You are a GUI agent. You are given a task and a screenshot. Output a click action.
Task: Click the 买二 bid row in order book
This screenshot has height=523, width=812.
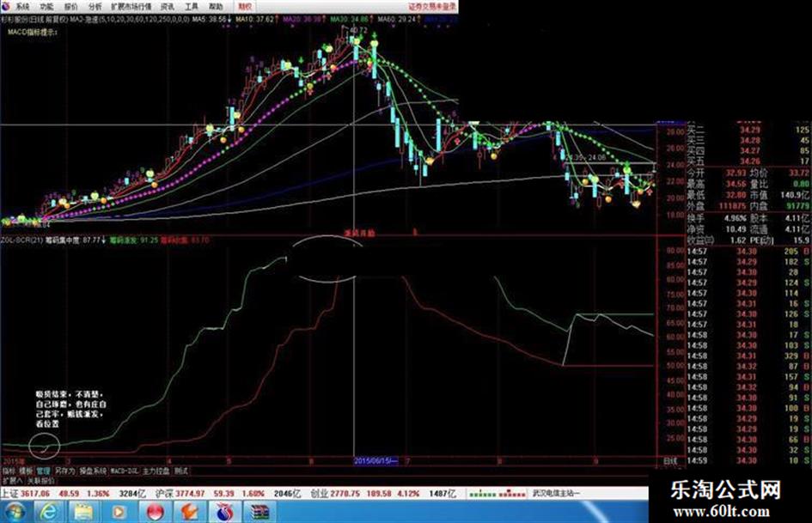[x=748, y=130]
